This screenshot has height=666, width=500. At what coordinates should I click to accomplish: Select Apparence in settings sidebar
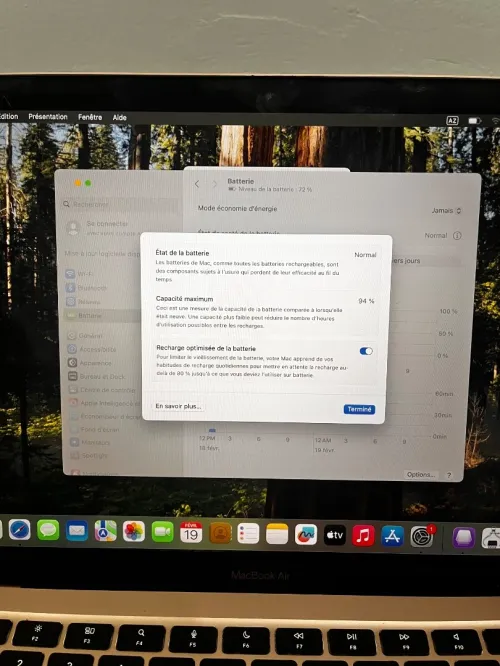click(102, 363)
